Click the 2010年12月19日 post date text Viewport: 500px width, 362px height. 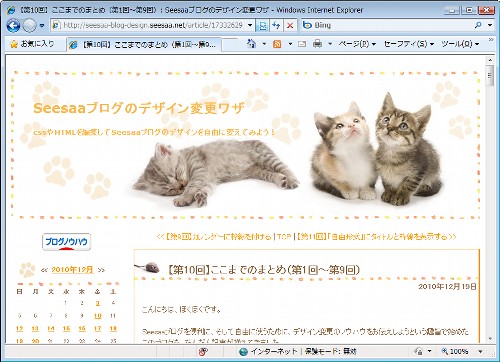[447, 287]
